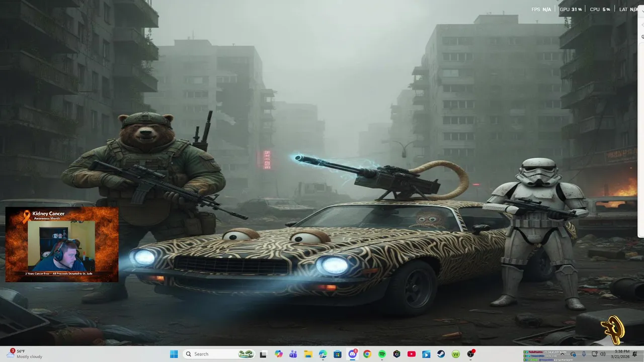Open File Explorer from the taskbar
Image resolution: width=644 pixels, height=362 pixels.
308,354
